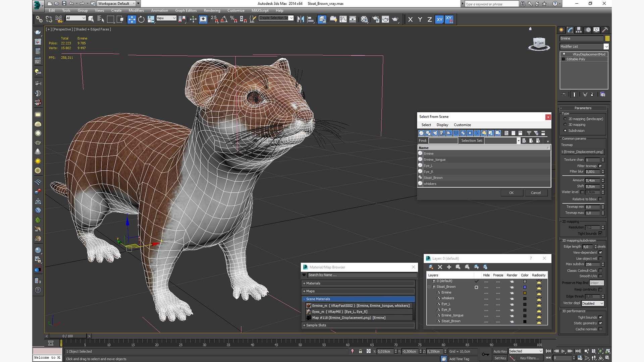Open the MAXScript menu
The width and height of the screenshot is (644, 362).
(x=260, y=10)
